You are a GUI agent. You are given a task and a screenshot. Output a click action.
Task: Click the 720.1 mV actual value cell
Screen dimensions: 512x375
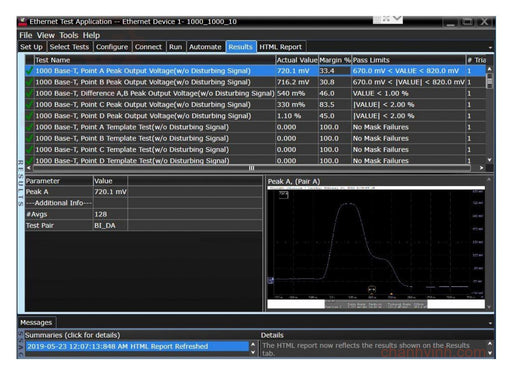297,71
